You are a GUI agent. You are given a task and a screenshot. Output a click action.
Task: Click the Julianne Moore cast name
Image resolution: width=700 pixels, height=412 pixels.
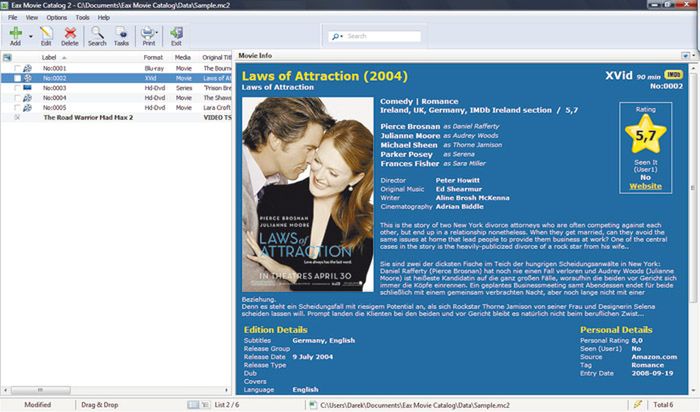(410, 136)
